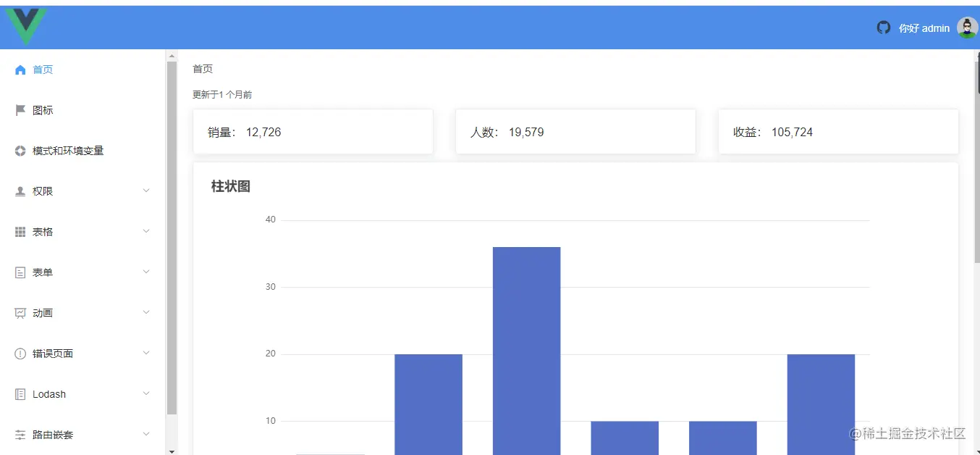Expand the 权限 submenu chevron
This screenshot has width=980, height=455.
pyautogui.click(x=146, y=191)
